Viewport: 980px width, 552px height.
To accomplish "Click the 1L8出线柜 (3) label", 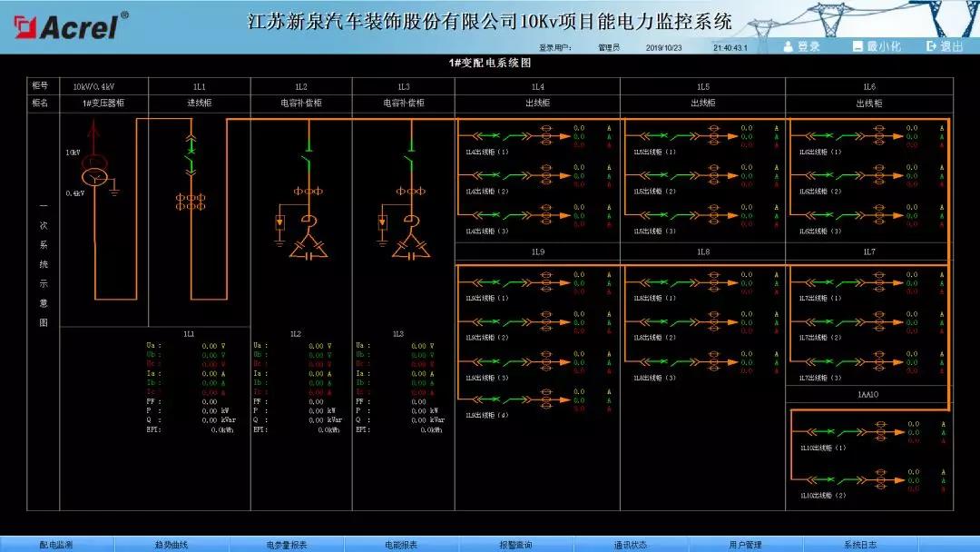I will pos(655,378).
